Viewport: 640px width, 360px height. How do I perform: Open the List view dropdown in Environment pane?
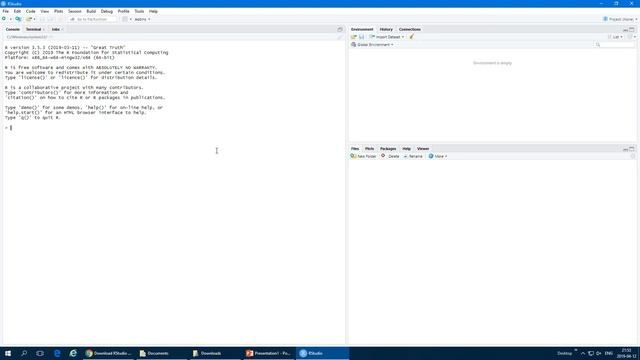(615, 37)
